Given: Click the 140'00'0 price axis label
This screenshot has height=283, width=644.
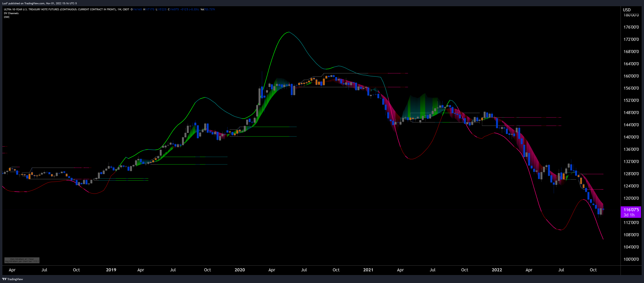Looking at the screenshot, I should pyautogui.click(x=631, y=137).
